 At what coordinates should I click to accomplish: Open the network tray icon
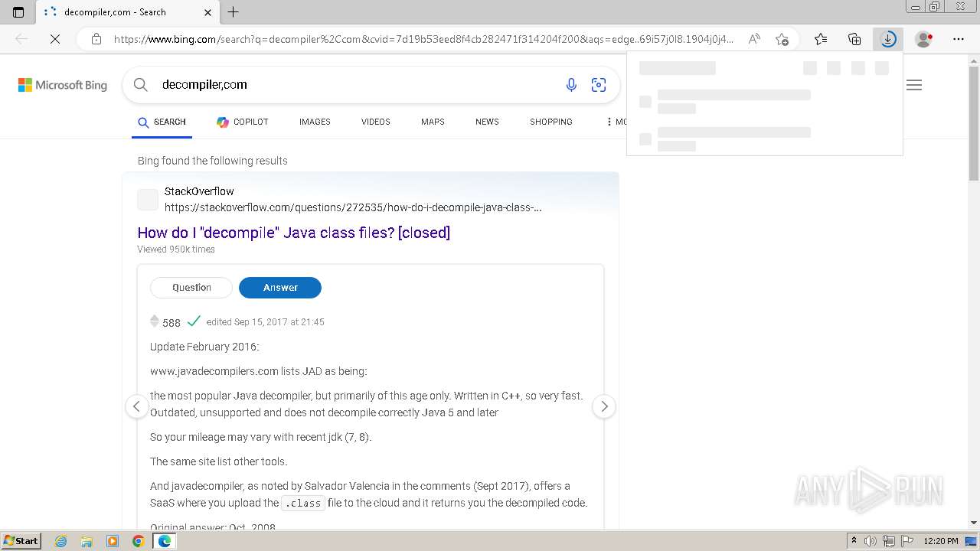pyautogui.click(x=888, y=541)
